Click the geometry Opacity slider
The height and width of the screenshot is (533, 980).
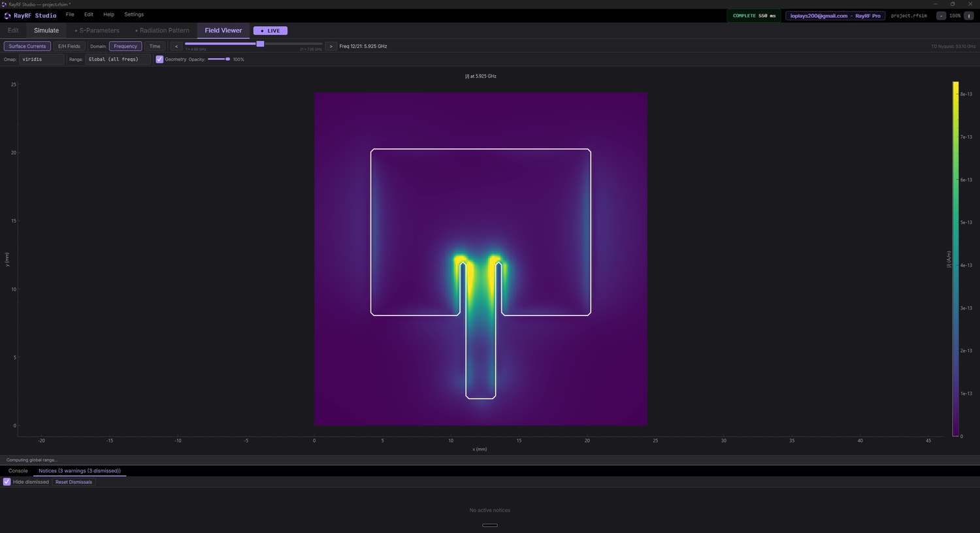pos(219,59)
